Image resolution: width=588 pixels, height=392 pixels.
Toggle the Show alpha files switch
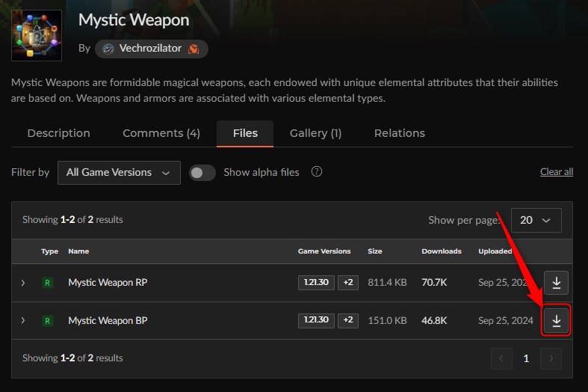click(x=202, y=172)
